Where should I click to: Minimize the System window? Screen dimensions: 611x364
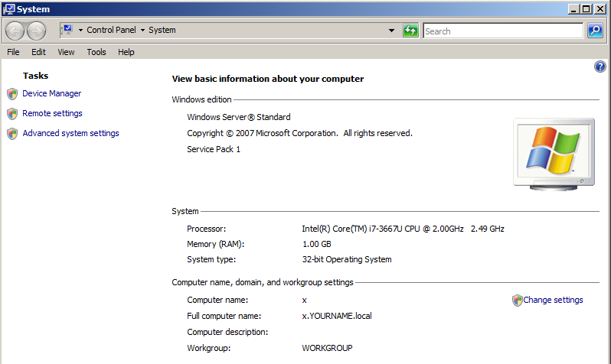click(x=573, y=9)
